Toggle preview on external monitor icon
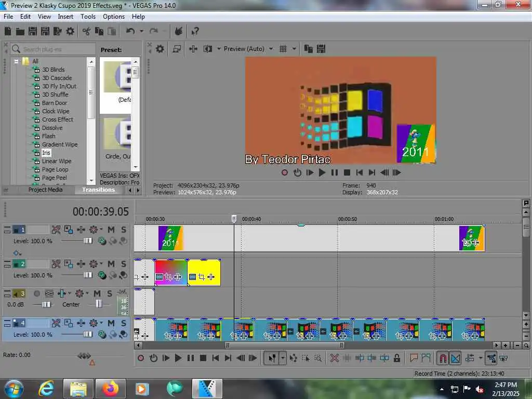Screen dimensions: 532x399 (x=177, y=49)
